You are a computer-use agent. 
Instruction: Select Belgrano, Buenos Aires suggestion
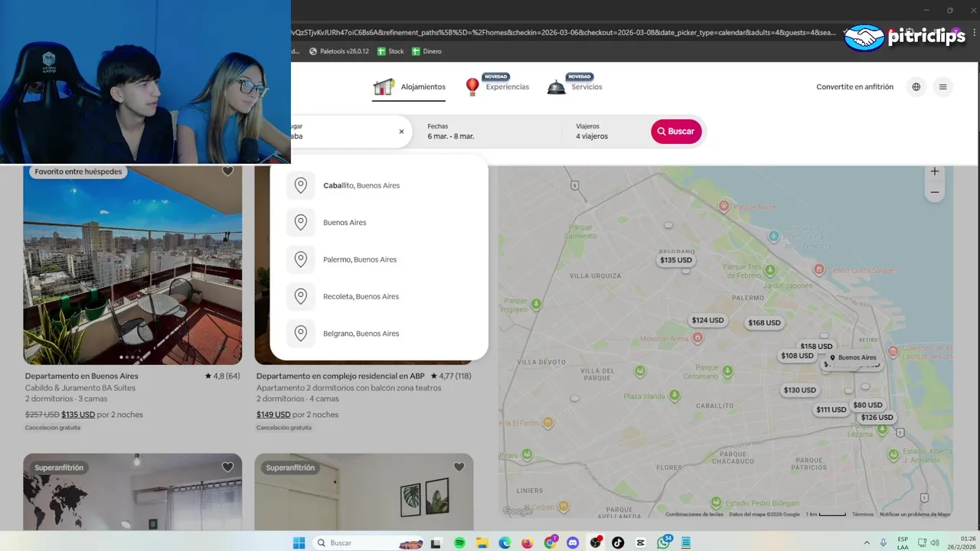[379, 334]
